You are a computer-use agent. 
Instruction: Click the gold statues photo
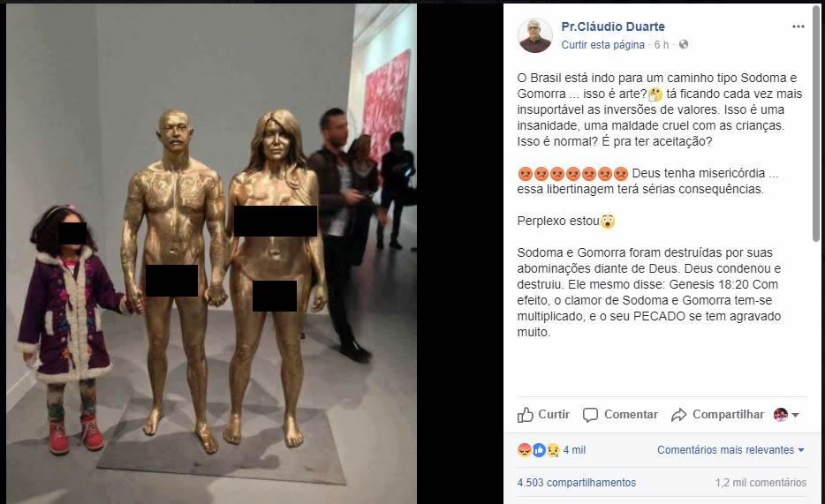click(211, 253)
